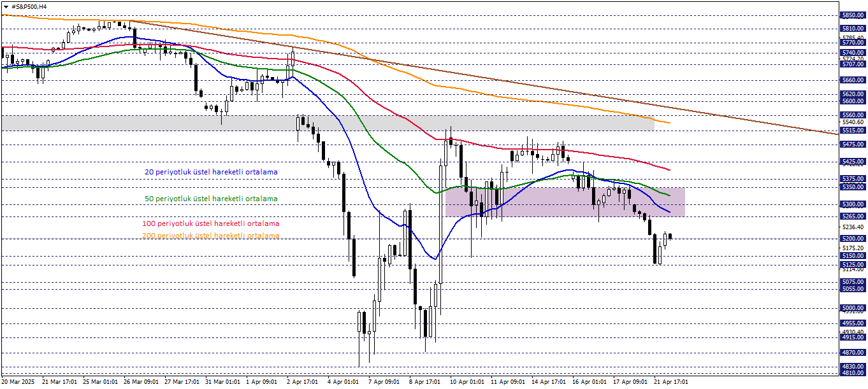The width and height of the screenshot is (868, 389).
Task: Click the 17 Apr 09:01 time label
Action: (x=631, y=383)
